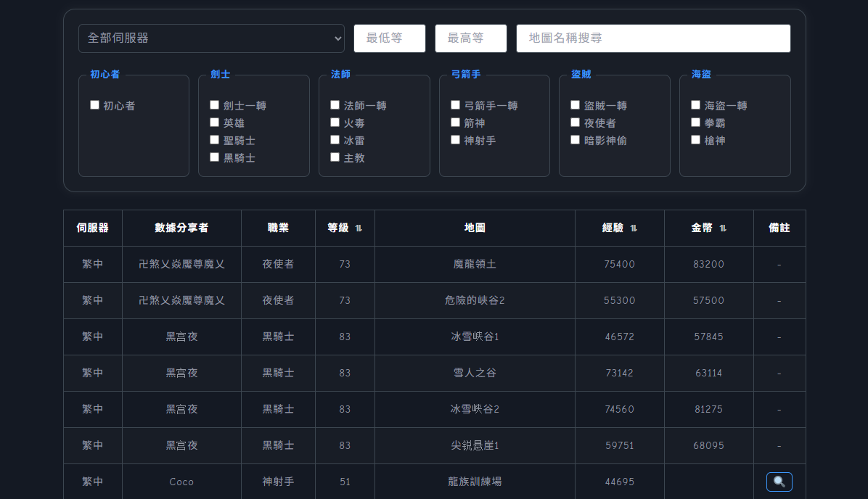Click experience value 59751
The width and height of the screenshot is (868, 499).
pyautogui.click(x=620, y=445)
